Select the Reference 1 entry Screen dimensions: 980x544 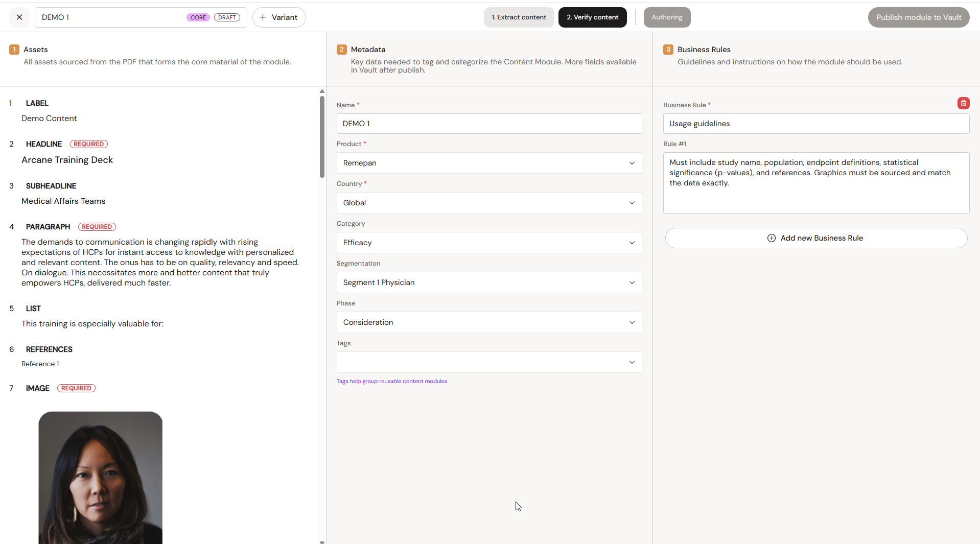tap(40, 364)
